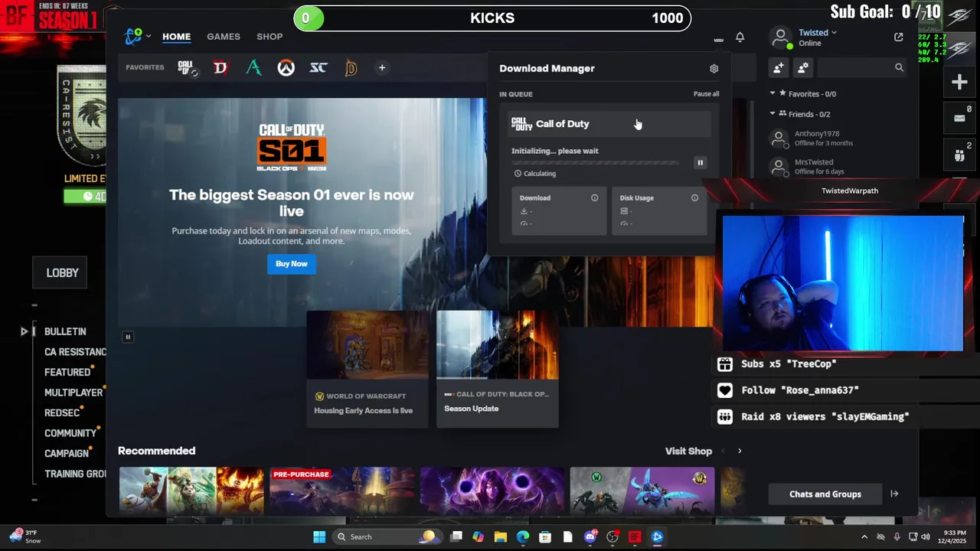Image resolution: width=980 pixels, height=551 pixels.
Task: Open the first Recommended game thumbnail
Action: [191, 491]
